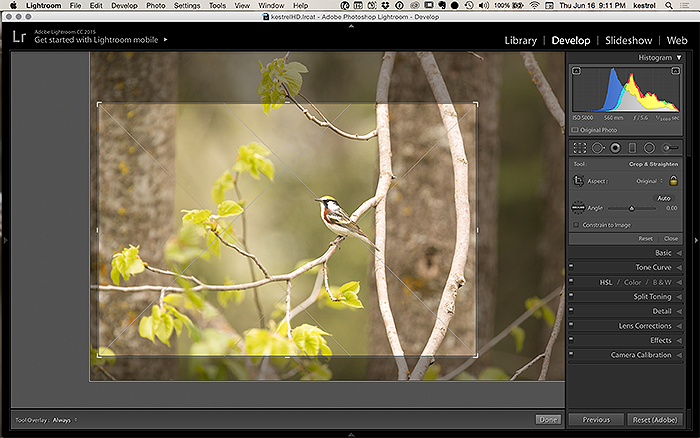The height and width of the screenshot is (438, 700).
Task: Select the Radial Filter tool
Action: pos(649,147)
